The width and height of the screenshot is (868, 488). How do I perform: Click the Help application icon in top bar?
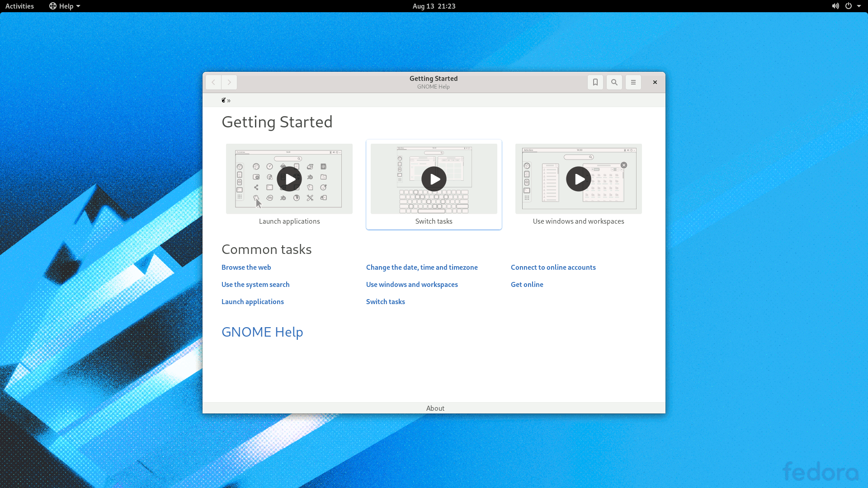(x=53, y=6)
